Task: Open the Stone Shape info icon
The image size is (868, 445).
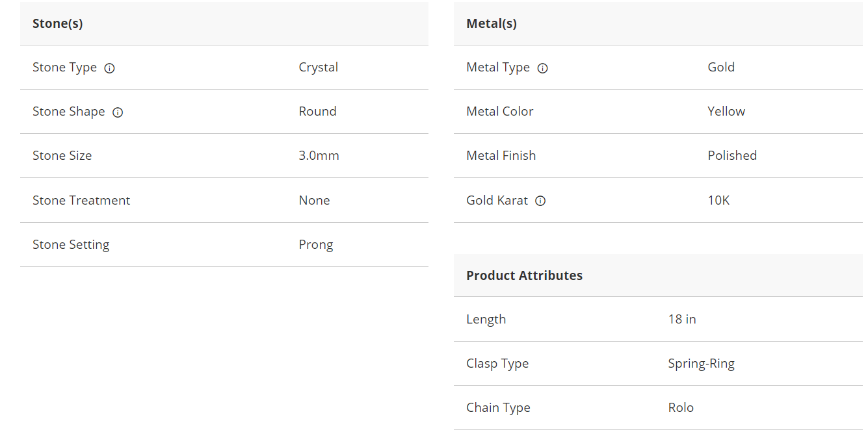Action: 118,112
